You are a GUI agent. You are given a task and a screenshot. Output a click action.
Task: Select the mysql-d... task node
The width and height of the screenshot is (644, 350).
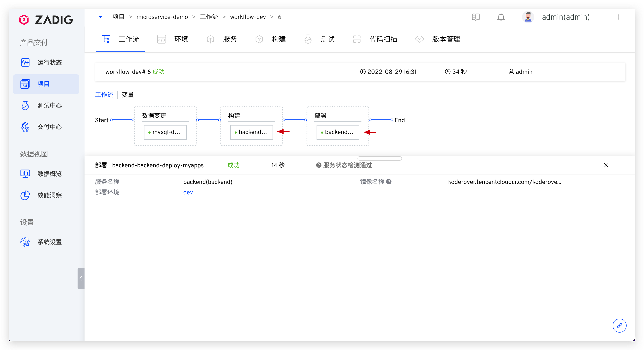click(x=165, y=132)
